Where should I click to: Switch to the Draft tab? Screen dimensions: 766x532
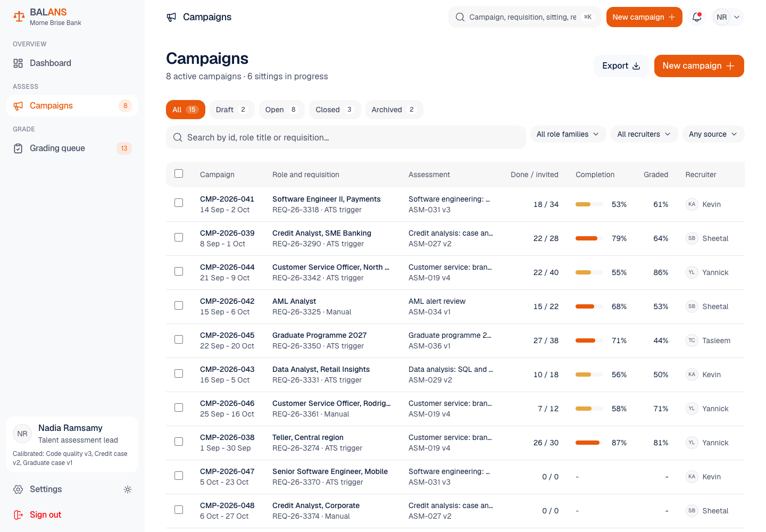(x=232, y=110)
